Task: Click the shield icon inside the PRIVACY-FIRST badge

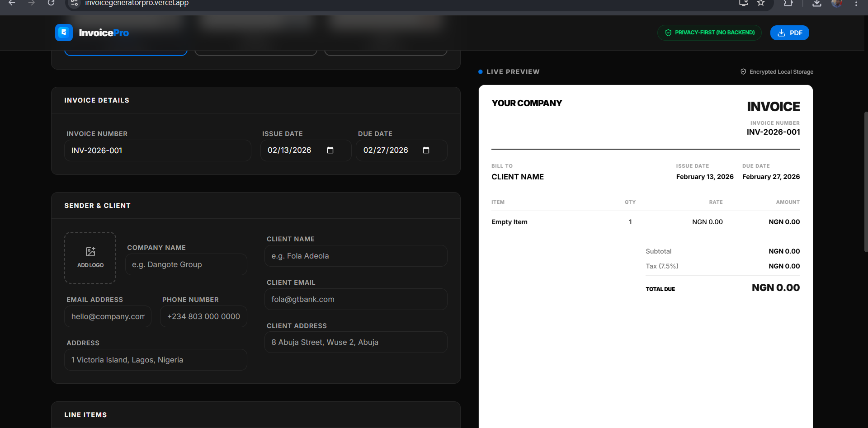Action: [x=668, y=33]
